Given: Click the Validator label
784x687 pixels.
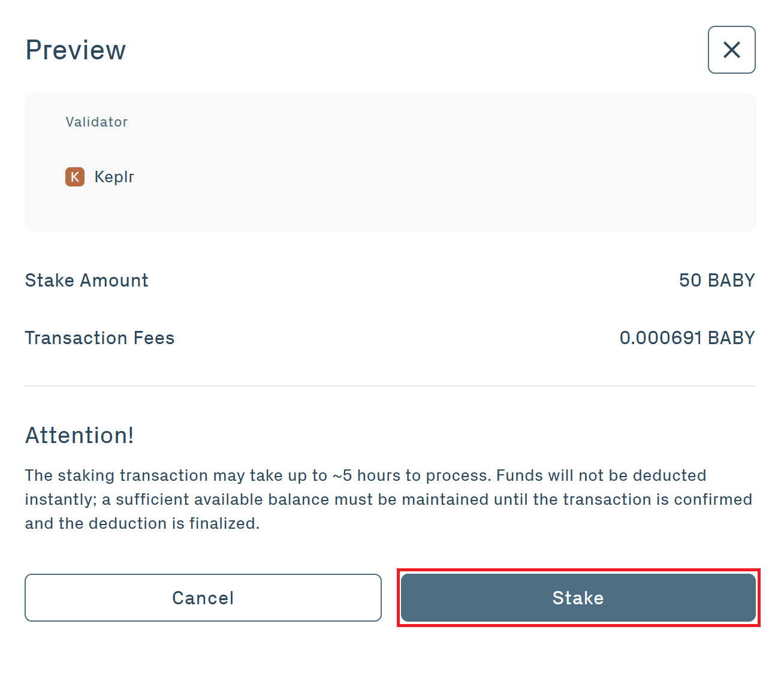Looking at the screenshot, I should [97, 122].
